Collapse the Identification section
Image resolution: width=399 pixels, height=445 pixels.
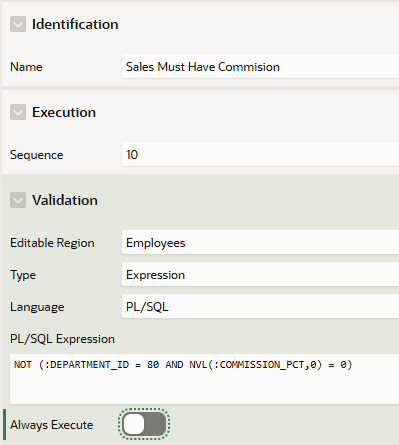pyautogui.click(x=18, y=24)
